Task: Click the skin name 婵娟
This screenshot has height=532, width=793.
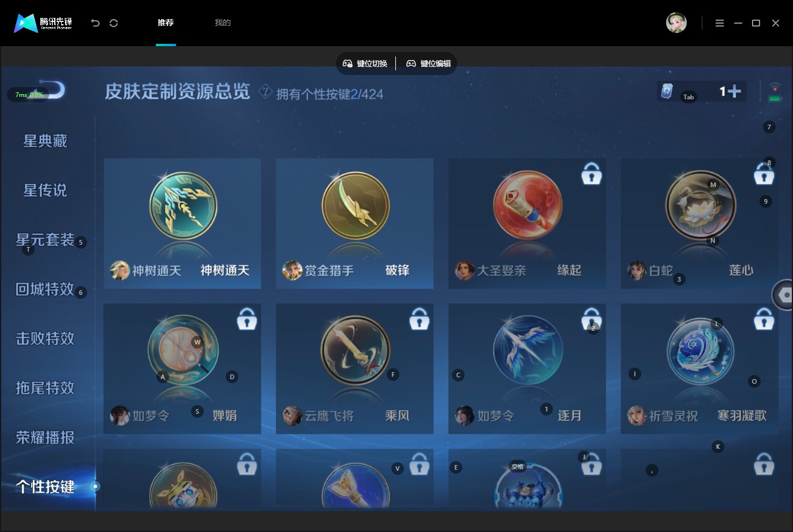Action: click(x=225, y=416)
